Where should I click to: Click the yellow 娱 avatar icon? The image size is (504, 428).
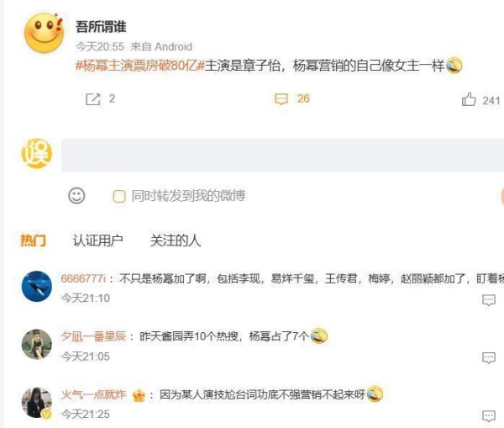pos(37,153)
